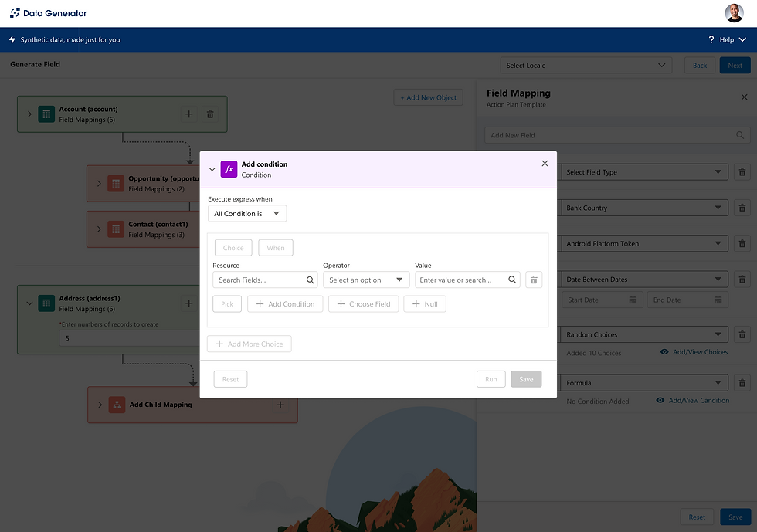Delete the Bank Country field row
The height and width of the screenshot is (532, 757).
click(742, 208)
